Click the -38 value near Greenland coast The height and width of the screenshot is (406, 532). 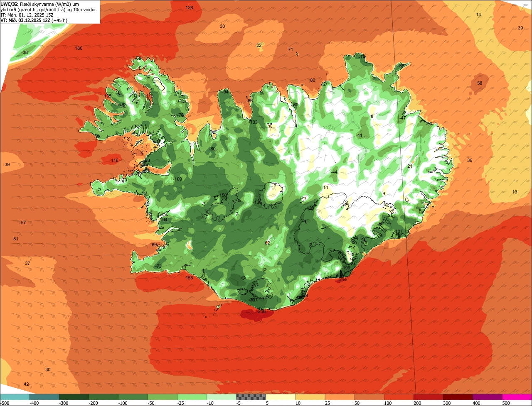[25, 52]
